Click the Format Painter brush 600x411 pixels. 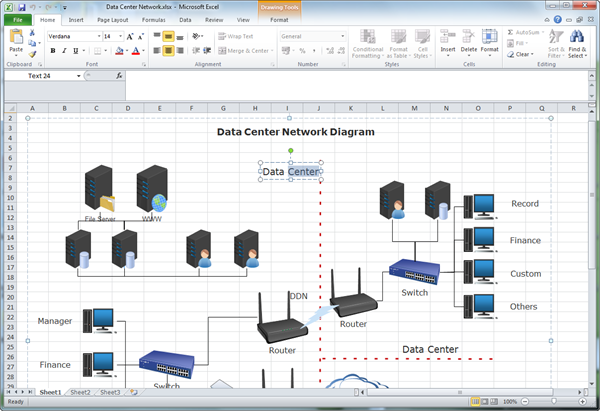[x=33, y=55]
